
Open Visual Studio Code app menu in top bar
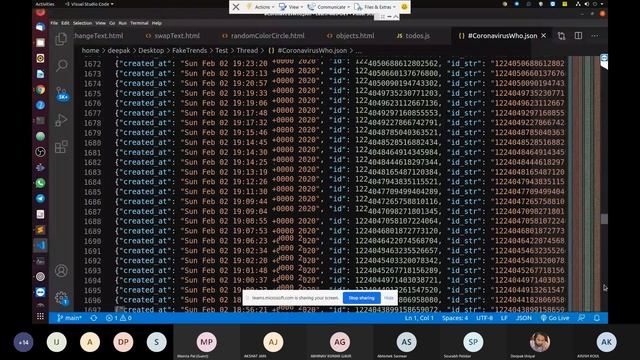pyautogui.click(x=89, y=4)
